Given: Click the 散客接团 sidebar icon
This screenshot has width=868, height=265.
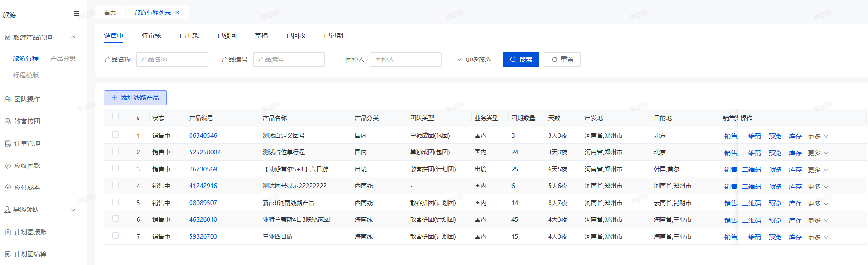Looking at the screenshot, I should point(7,121).
